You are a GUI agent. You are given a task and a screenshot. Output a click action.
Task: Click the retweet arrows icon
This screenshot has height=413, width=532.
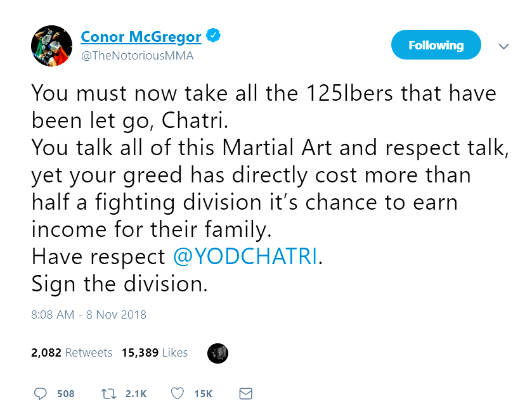[108, 393]
